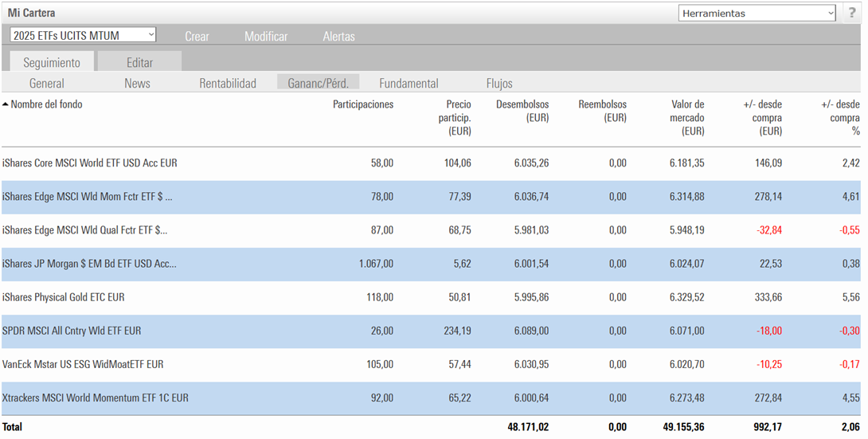Open SPDR MSCI All Cntry Wld ETF EUR
The height and width of the screenshot is (439, 868).
coord(72,331)
